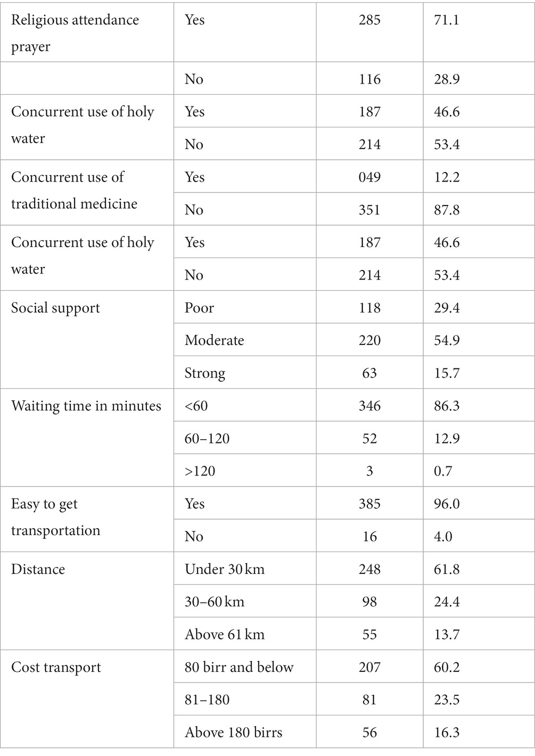Image resolution: width=535 pixels, height=756 pixels.
Task: Click 'Easy to get transportation' label
Action: [55, 517]
